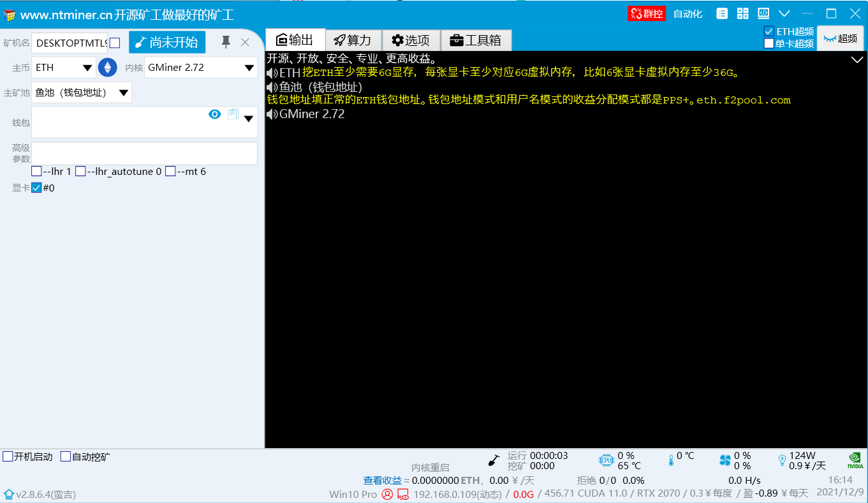Click the speaker icon beside 鱼池 message

click(272, 87)
